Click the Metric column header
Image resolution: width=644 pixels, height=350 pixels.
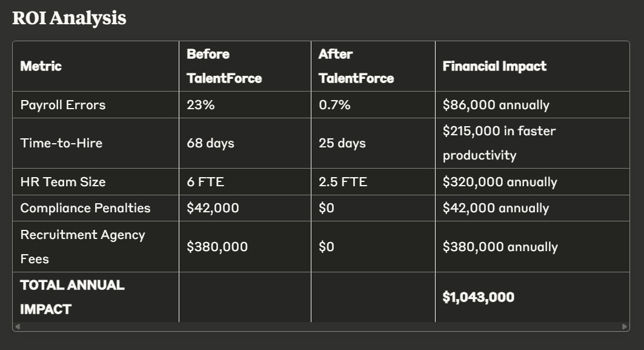[96, 66]
